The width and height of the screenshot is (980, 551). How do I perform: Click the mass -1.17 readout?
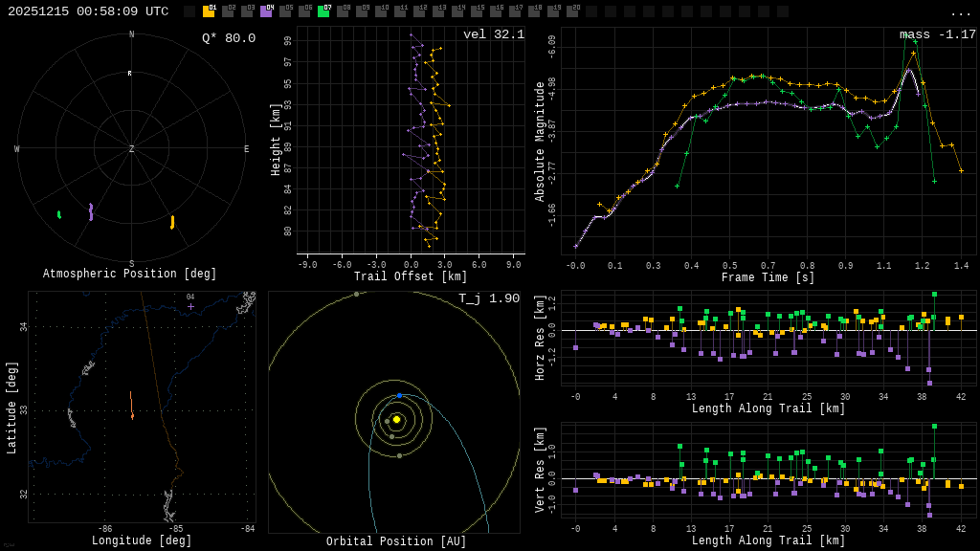pyautogui.click(x=937, y=34)
